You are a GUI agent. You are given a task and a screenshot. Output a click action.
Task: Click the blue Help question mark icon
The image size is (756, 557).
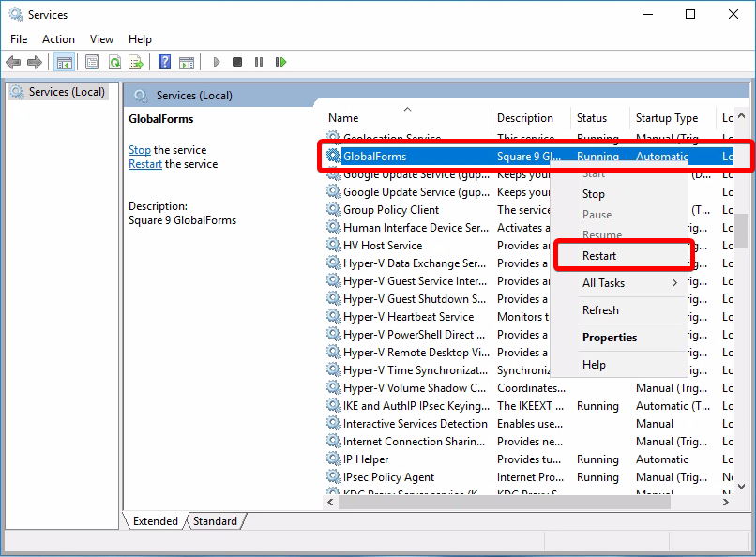164,62
